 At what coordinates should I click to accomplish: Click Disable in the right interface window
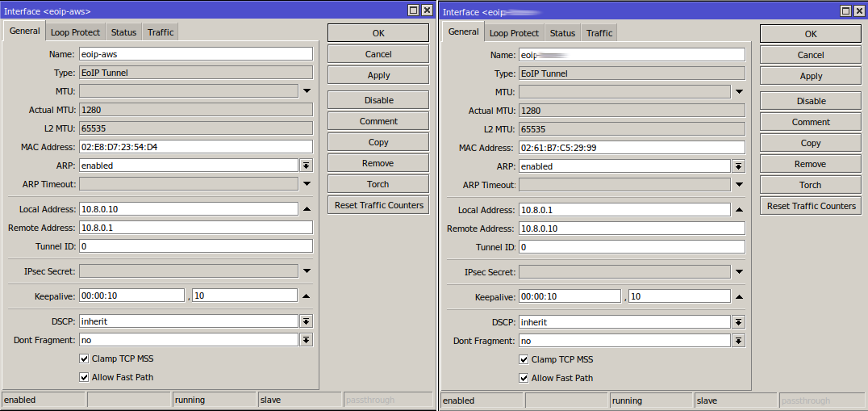(811, 101)
